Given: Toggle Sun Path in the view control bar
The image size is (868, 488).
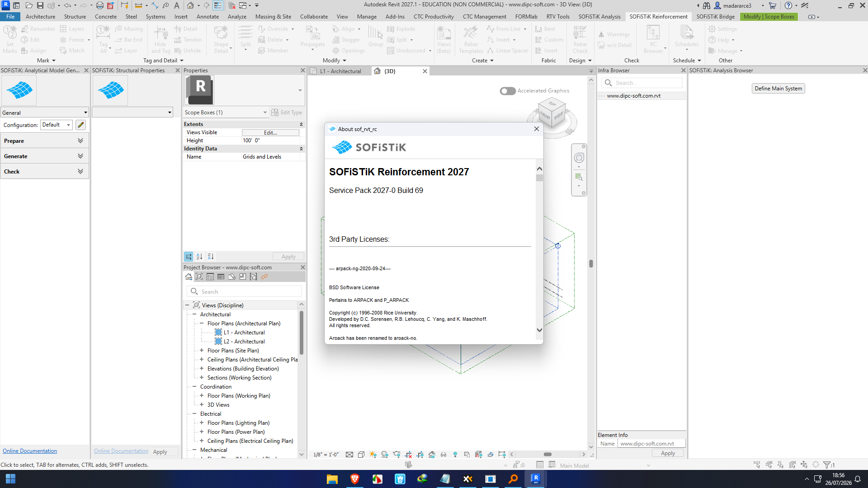Looking at the screenshot, I should coord(373,455).
